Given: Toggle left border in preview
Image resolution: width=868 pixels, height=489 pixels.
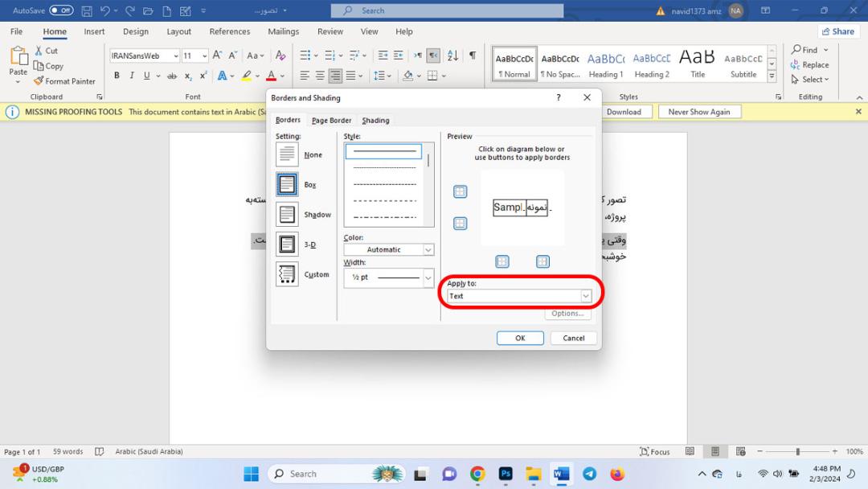Looking at the screenshot, I should [x=502, y=261].
